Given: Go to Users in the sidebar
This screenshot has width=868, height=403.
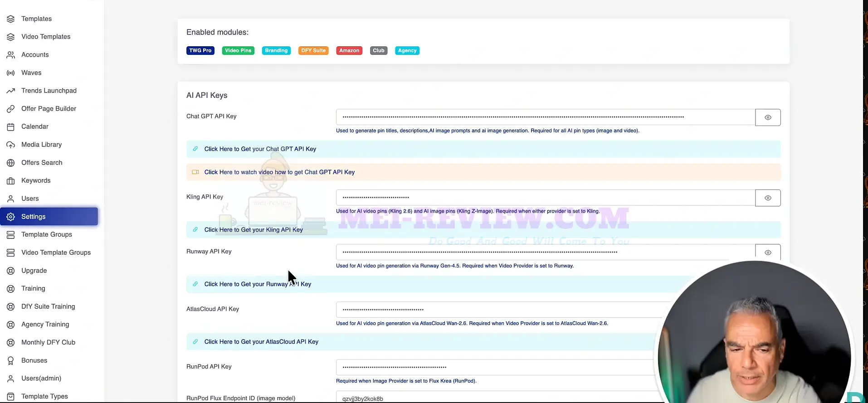Looking at the screenshot, I should (30, 199).
